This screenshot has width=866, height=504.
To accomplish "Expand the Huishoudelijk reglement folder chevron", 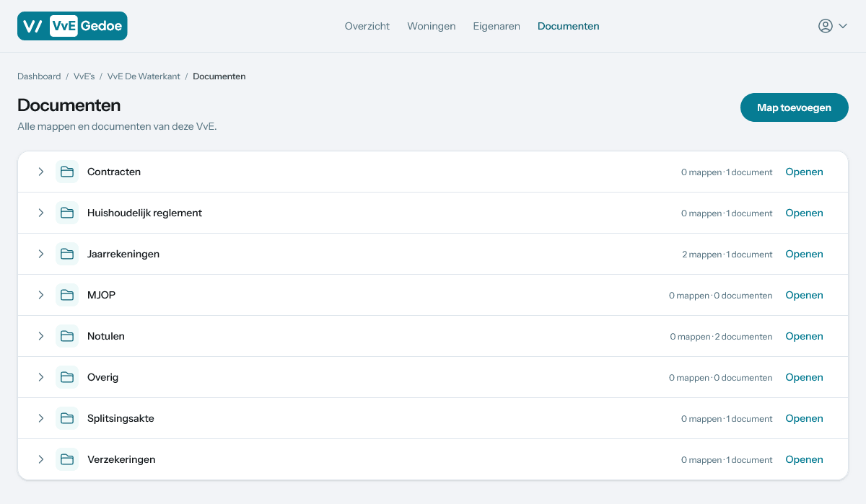I will click(x=41, y=213).
